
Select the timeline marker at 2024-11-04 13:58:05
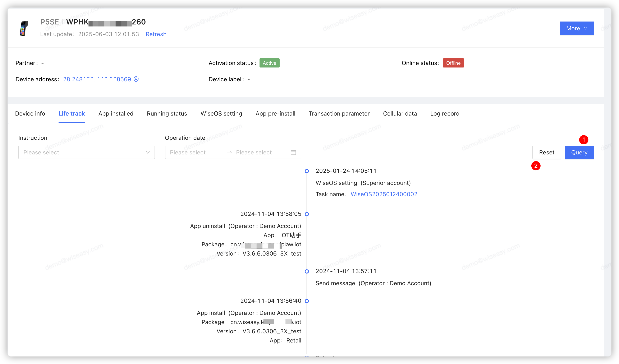307,214
